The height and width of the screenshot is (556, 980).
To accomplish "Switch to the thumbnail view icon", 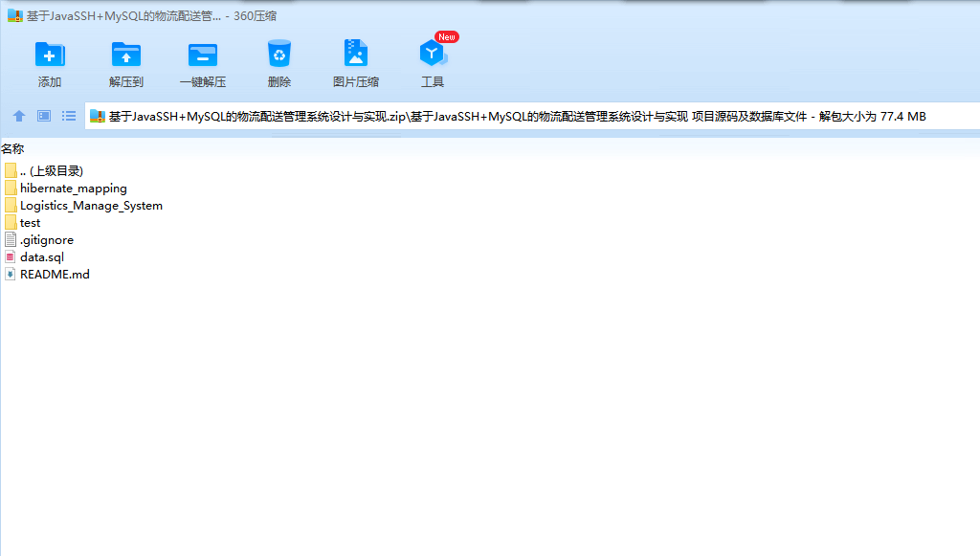I will point(44,116).
